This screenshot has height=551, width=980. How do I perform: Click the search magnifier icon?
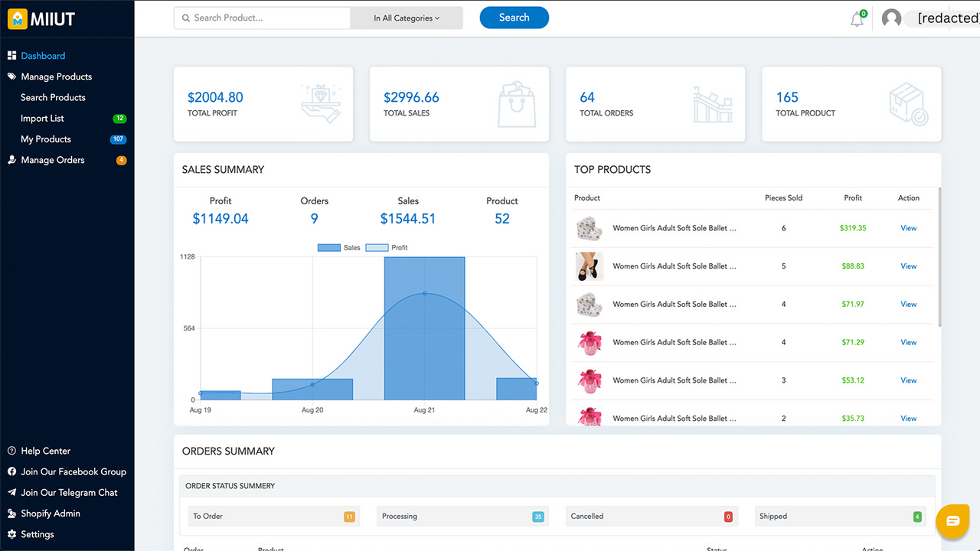click(185, 18)
